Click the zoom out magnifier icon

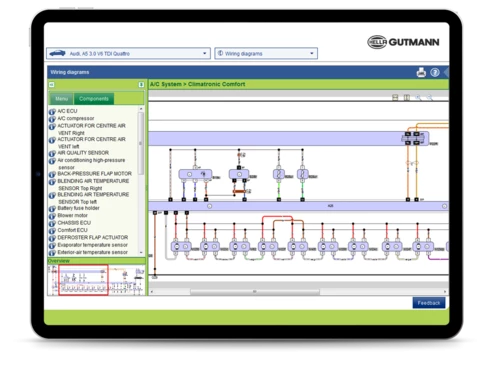pyautogui.click(x=430, y=97)
